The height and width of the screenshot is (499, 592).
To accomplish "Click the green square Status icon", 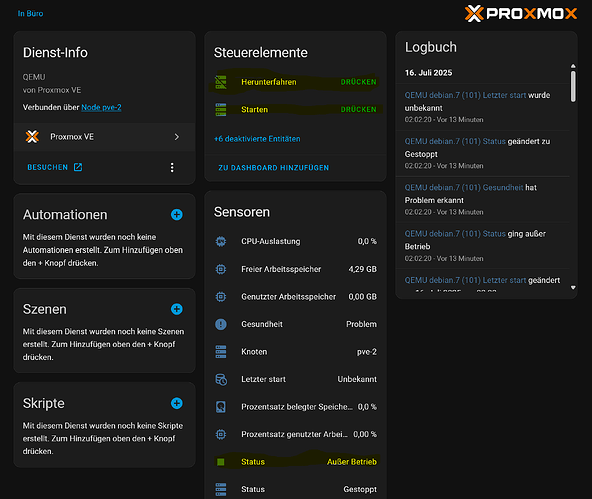I will click(221, 462).
